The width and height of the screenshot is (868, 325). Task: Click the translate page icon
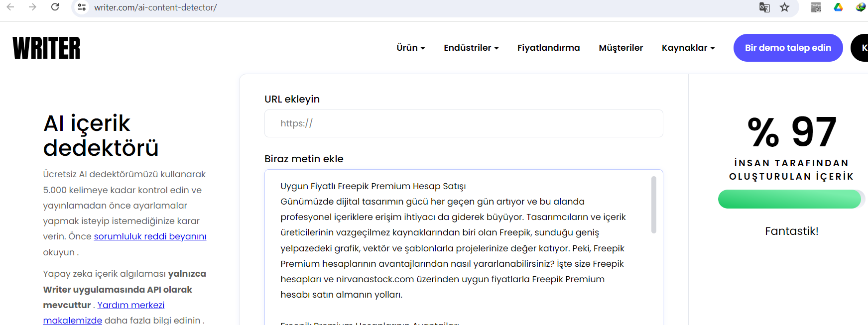(x=764, y=7)
